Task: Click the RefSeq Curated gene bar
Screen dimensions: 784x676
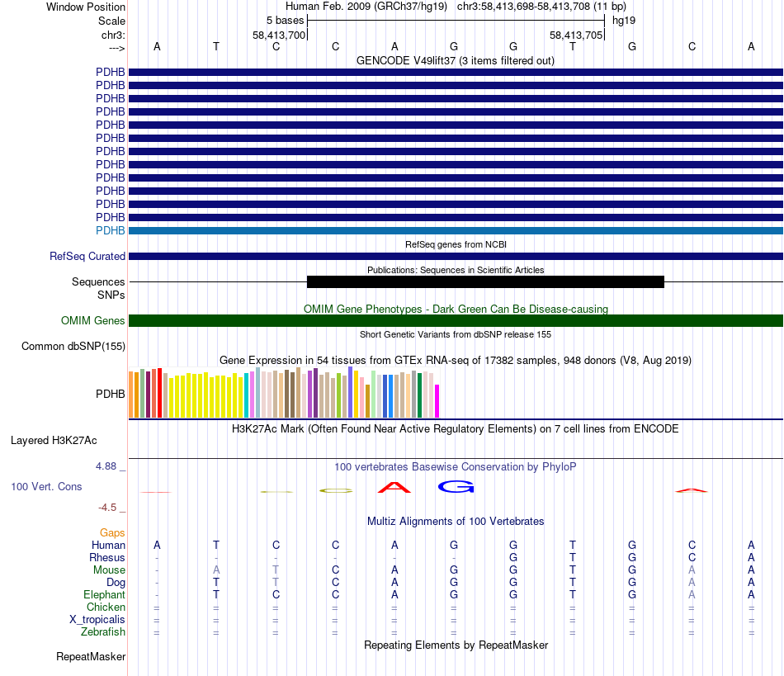Action: (x=456, y=256)
